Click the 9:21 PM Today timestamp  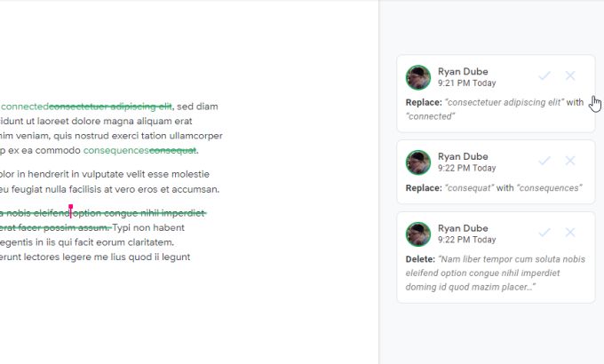[x=466, y=83]
